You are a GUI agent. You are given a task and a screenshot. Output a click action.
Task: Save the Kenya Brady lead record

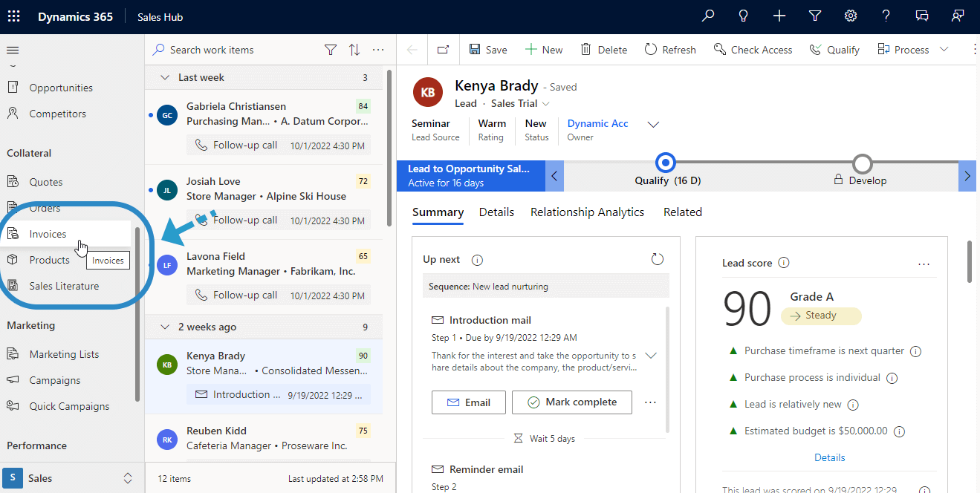tap(488, 49)
